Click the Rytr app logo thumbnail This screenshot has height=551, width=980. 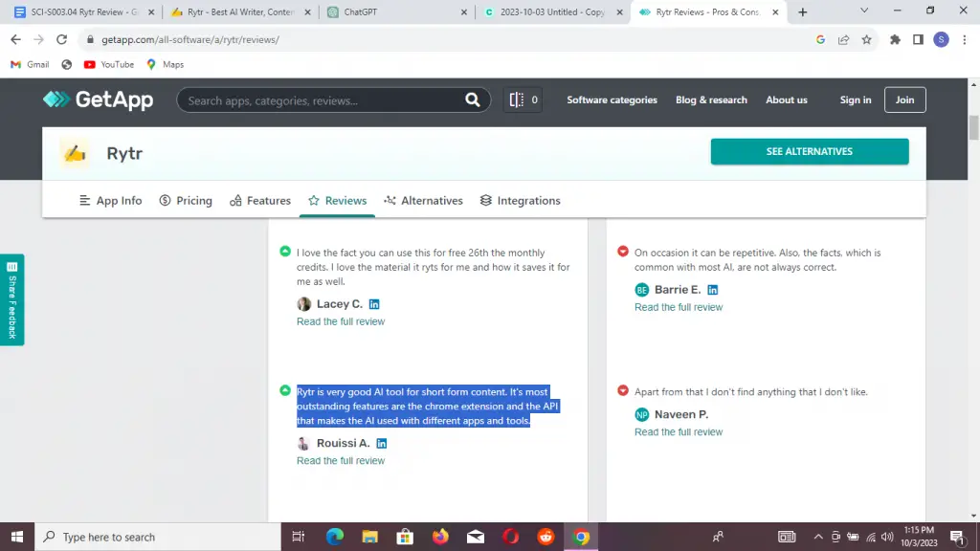[x=75, y=153]
